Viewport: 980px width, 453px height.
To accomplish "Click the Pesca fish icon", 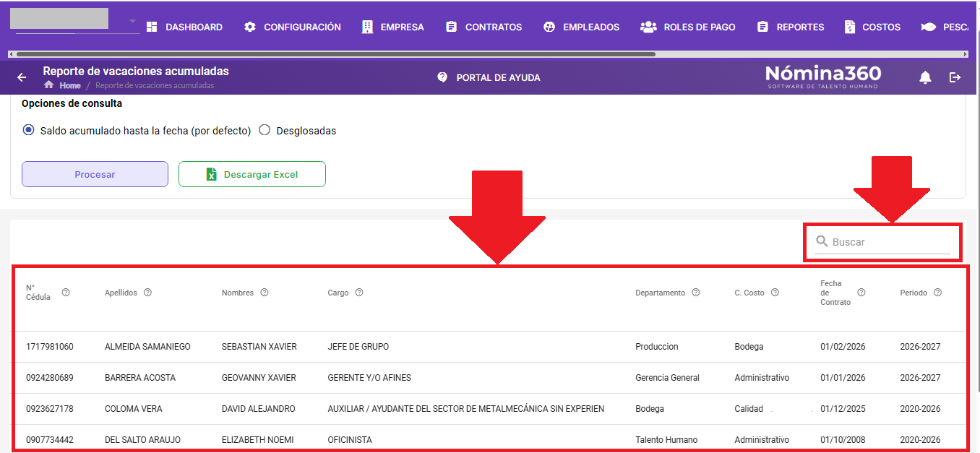I will click(929, 27).
